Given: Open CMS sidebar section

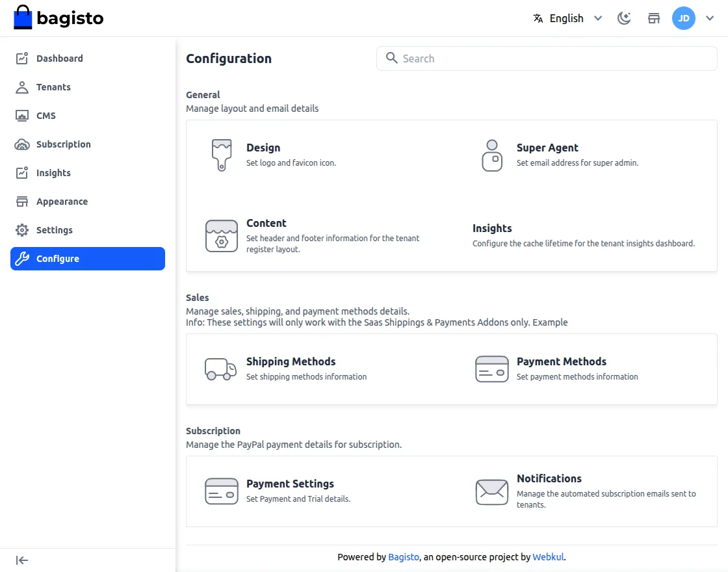Looking at the screenshot, I should (x=88, y=116).
